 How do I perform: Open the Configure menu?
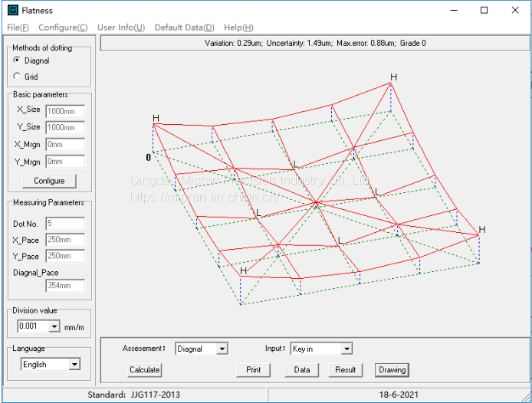tap(63, 28)
